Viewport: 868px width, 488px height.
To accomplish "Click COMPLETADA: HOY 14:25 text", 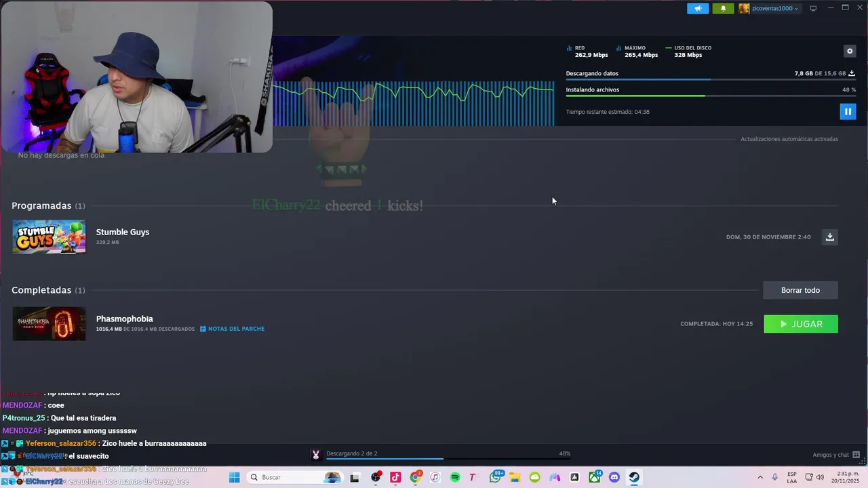I will 716,324.
